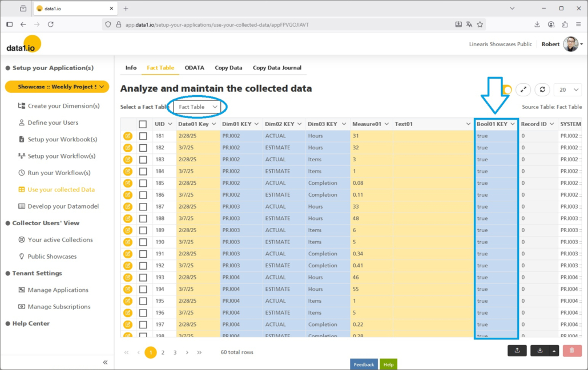Open the Copy Data Journal tab

click(x=277, y=68)
